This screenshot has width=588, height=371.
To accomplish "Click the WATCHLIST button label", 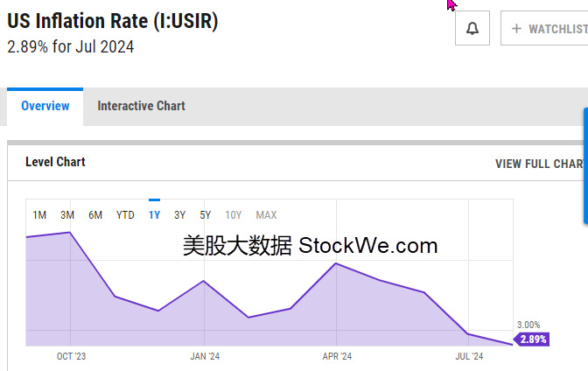I will tap(558, 29).
